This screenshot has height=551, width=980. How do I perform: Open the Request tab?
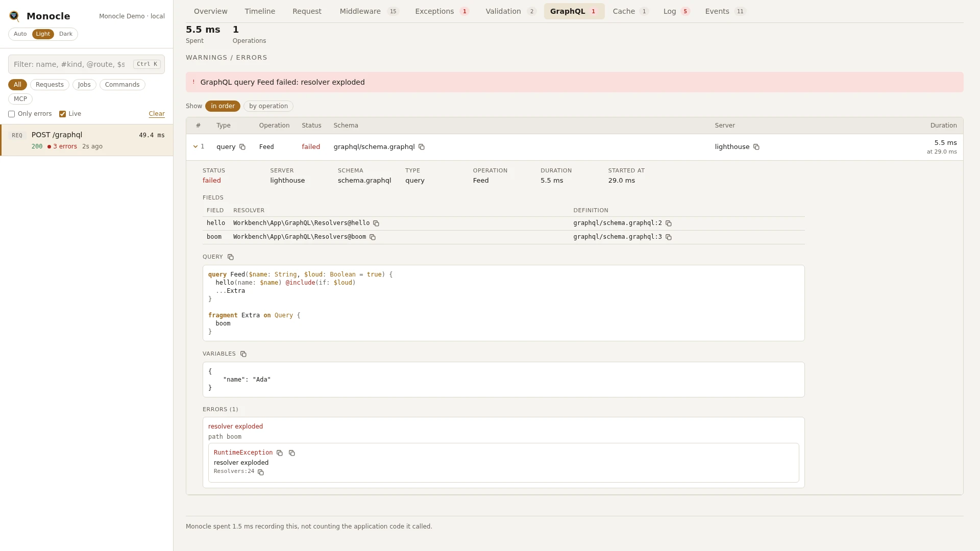click(307, 11)
